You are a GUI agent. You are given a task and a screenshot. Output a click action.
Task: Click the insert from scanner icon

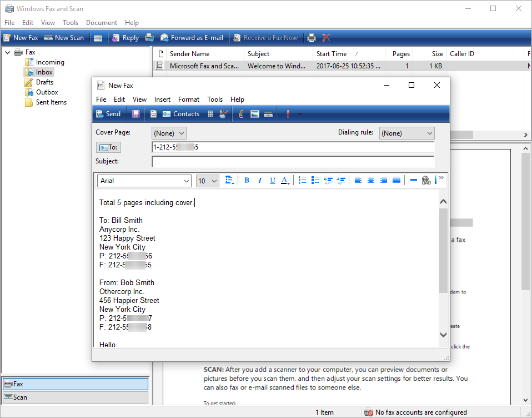coord(268,114)
